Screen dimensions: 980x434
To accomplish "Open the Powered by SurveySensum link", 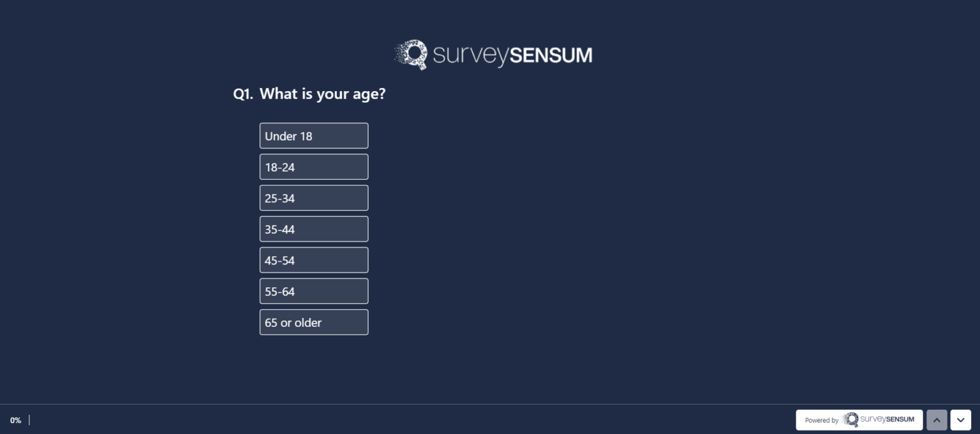I will (x=858, y=419).
